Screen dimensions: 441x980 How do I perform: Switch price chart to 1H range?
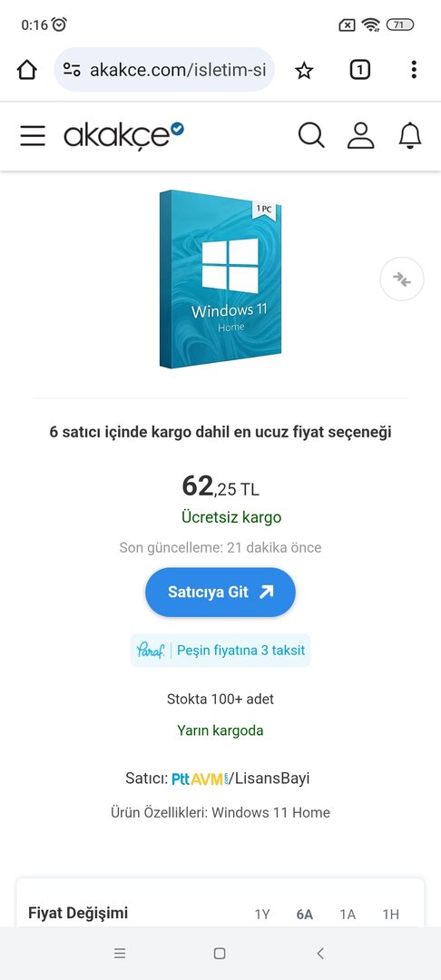coord(391,915)
